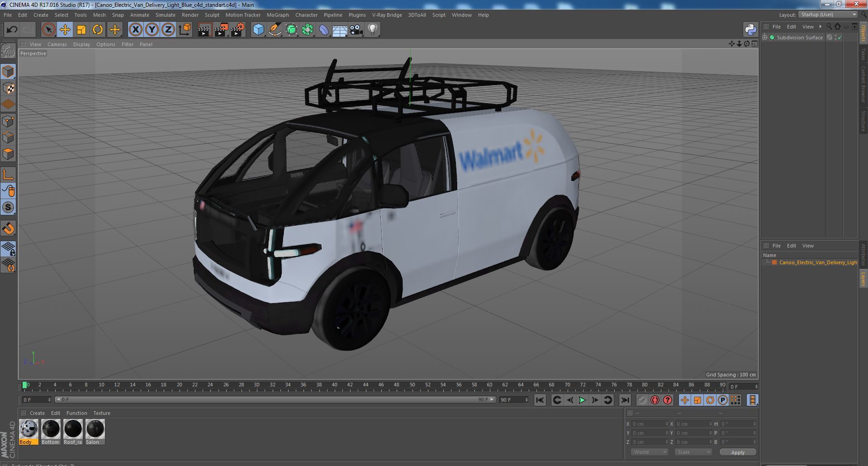Add a Floor environment object
Viewport: 868px width, 466px height.
pyautogui.click(x=340, y=30)
